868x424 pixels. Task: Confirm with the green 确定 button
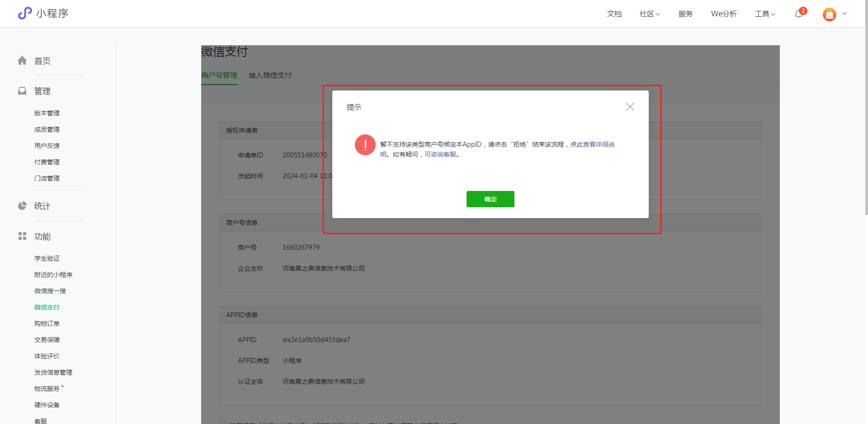[490, 199]
